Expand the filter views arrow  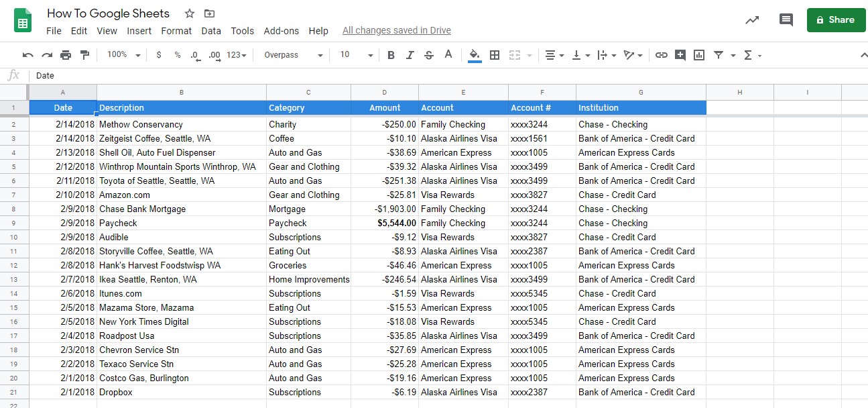coord(733,55)
